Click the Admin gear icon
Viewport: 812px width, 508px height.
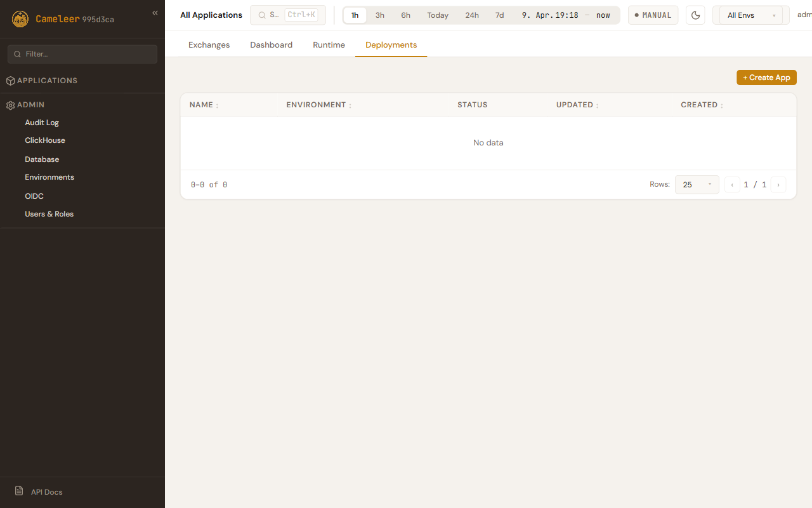10,105
